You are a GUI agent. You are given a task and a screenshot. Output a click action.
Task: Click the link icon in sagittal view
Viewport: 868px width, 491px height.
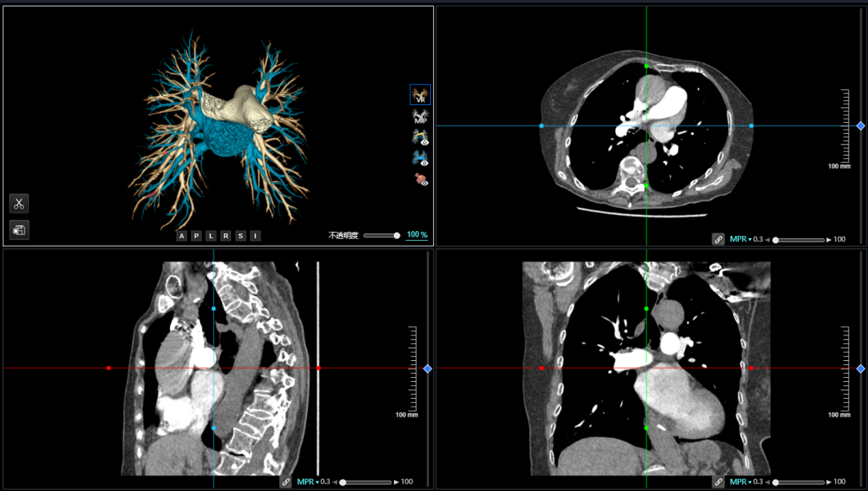[286, 482]
